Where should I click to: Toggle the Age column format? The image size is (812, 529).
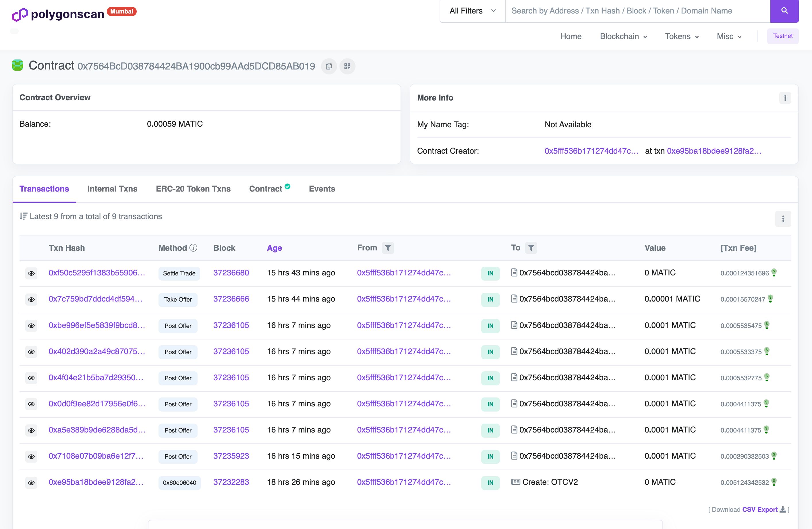coord(274,248)
